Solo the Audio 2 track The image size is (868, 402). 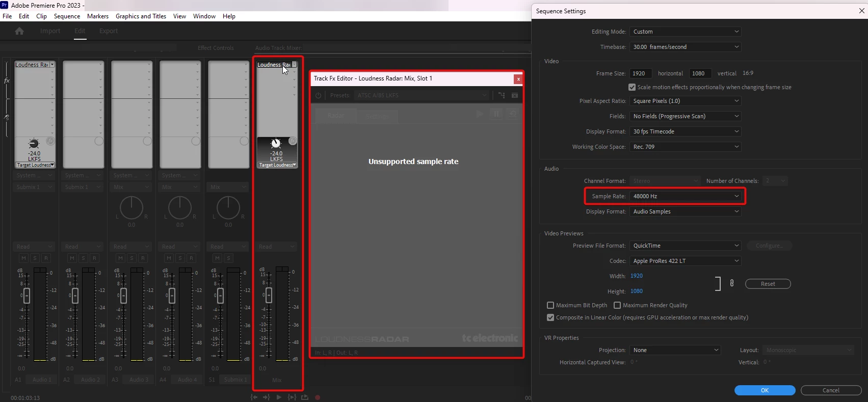pos(83,258)
